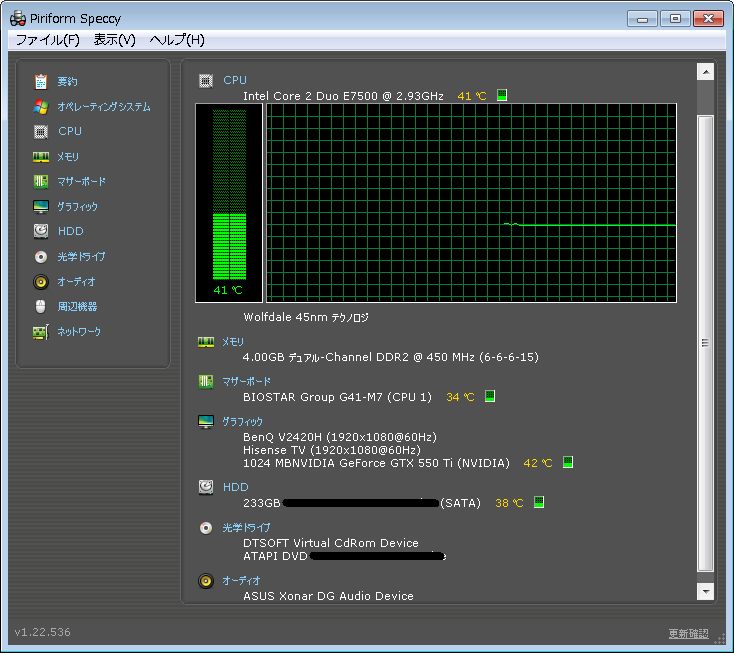This screenshot has width=734, height=653.
Task: Open the 表示(V) menu
Action: click(115, 40)
